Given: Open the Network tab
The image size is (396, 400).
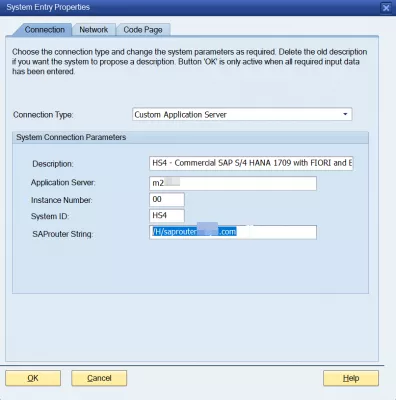Looking at the screenshot, I should (x=94, y=30).
